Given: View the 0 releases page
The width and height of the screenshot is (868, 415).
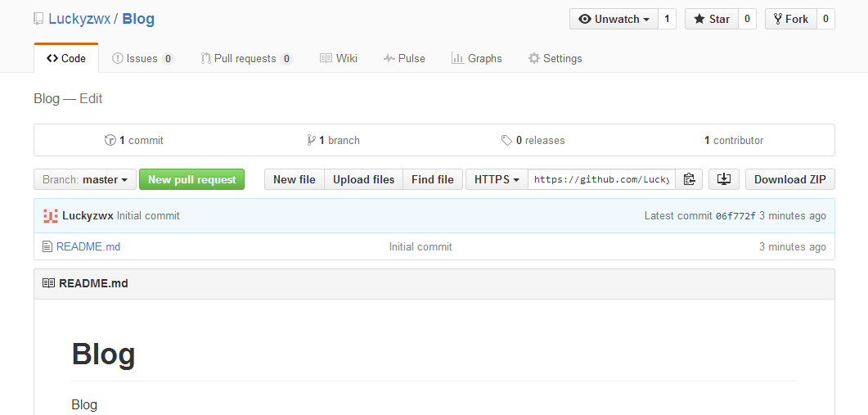Looking at the screenshot, I should point(533,140).
